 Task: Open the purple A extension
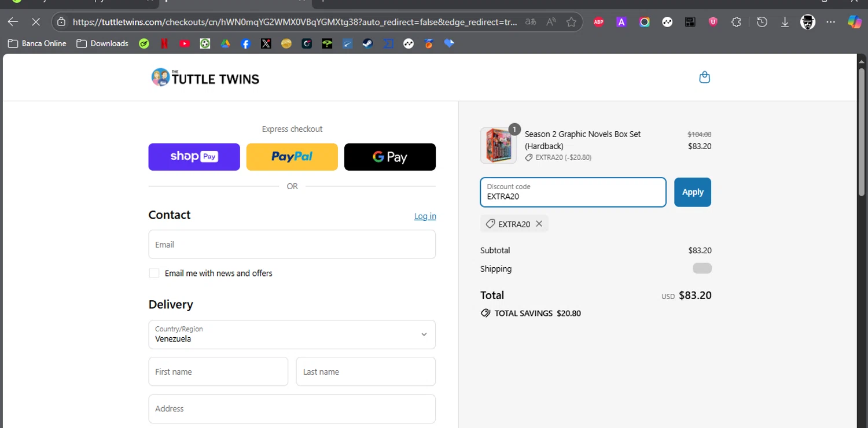click(x=621, y=22)
